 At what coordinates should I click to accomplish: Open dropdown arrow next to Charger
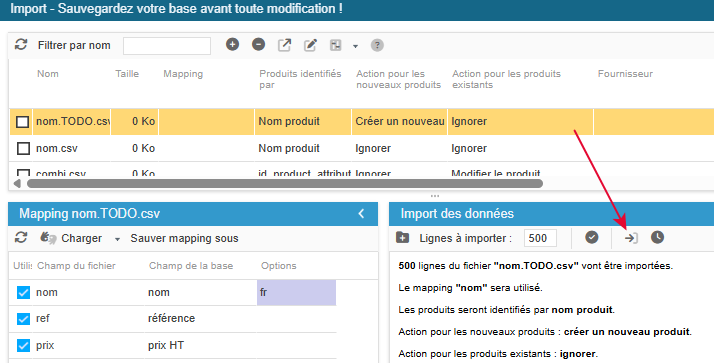(x=117, y=239)
